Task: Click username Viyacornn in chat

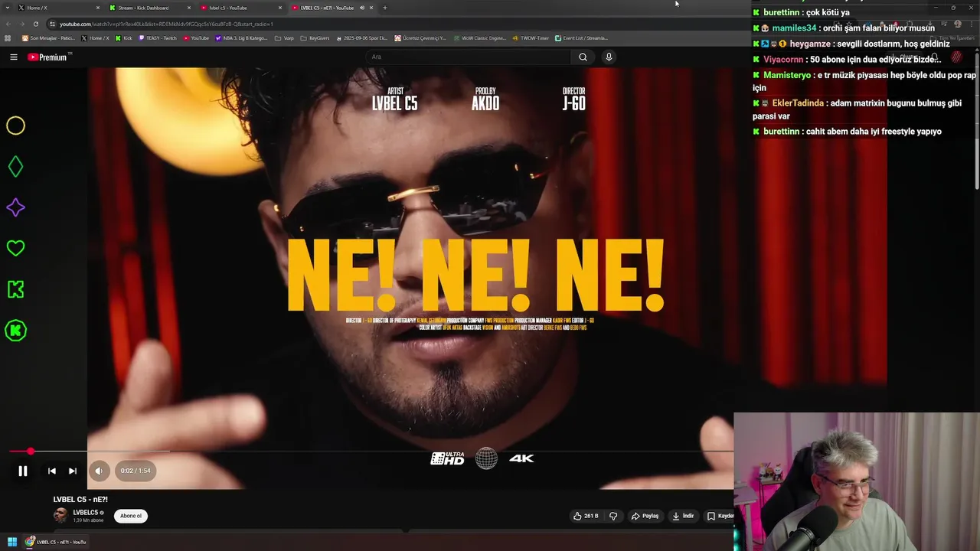Action: 783,60
